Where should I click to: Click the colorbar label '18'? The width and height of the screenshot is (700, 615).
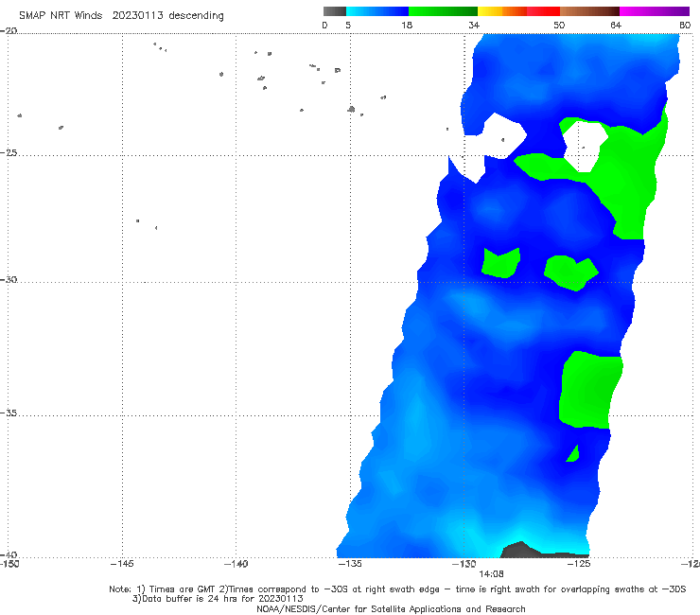click(407, 25)
